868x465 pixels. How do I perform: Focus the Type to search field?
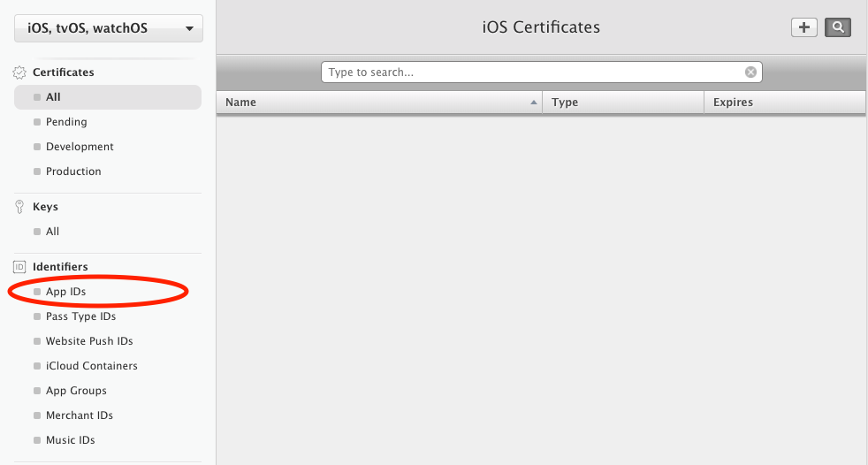point(541,72)
